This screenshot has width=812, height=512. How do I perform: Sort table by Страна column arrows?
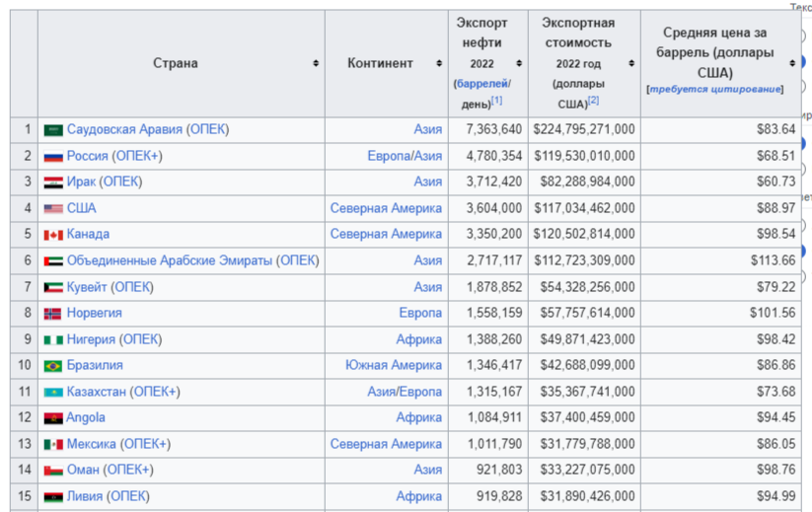(316, 63)
